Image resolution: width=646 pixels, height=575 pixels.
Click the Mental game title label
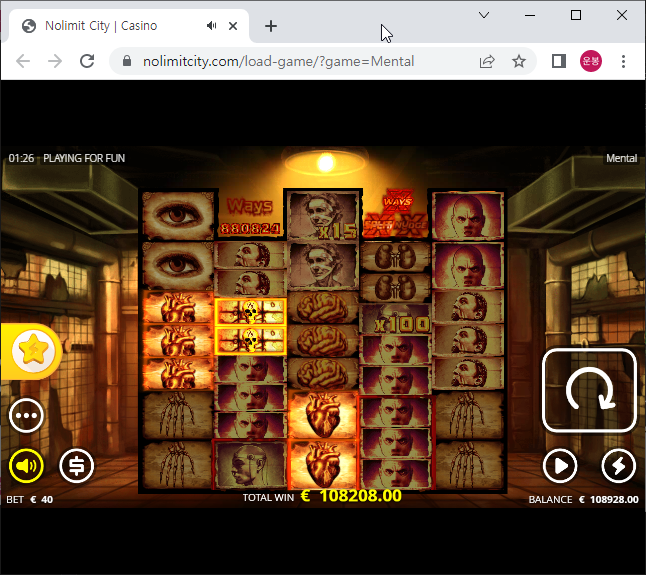click(621, 158)
